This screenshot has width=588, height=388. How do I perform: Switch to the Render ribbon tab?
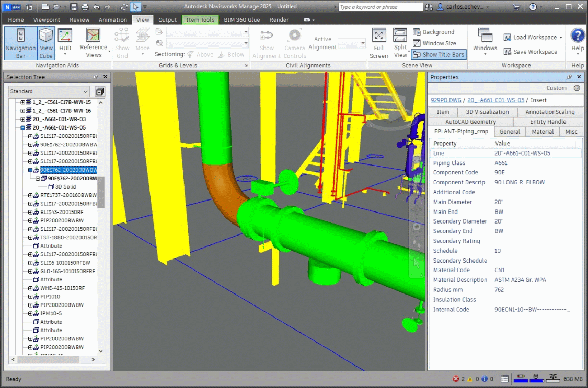(279, 20)
